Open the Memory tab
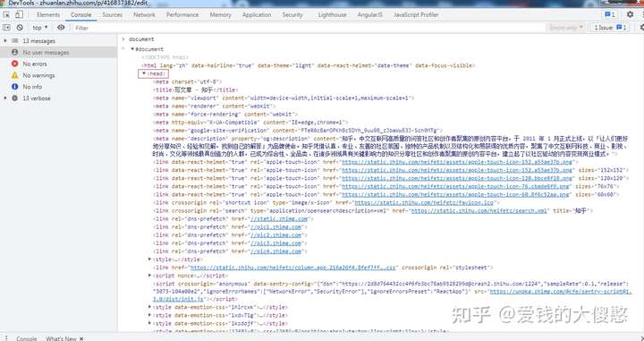 [220, 15]
